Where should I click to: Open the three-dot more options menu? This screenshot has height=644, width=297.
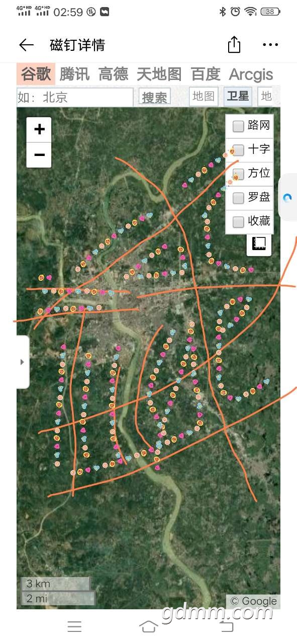[x=270, y=45]
